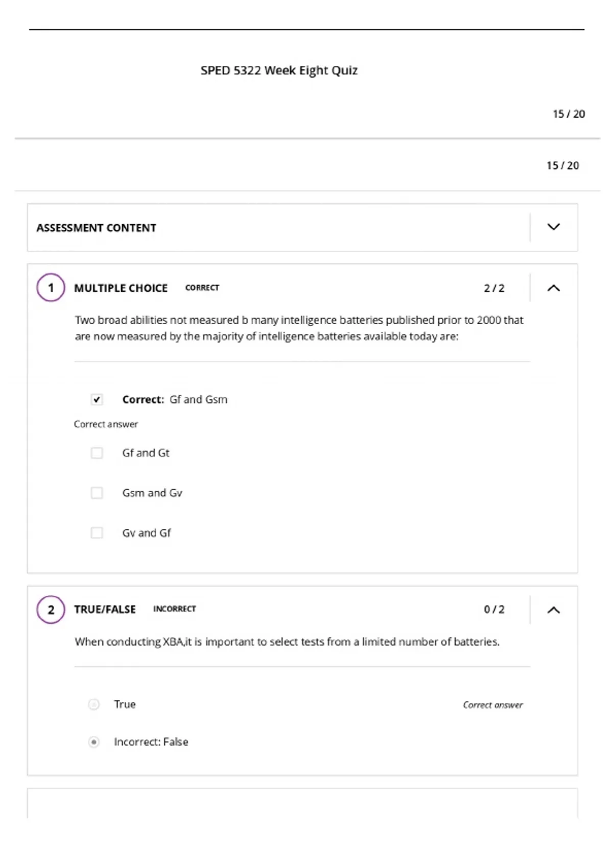
Task: Check the 'Gv and Gf' checkbox
Action: (x=97, y=533)
